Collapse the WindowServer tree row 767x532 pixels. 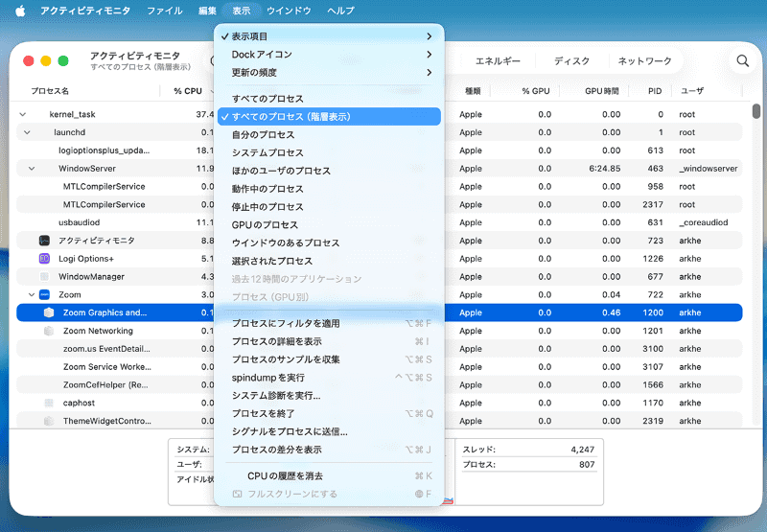pos(32,169)
